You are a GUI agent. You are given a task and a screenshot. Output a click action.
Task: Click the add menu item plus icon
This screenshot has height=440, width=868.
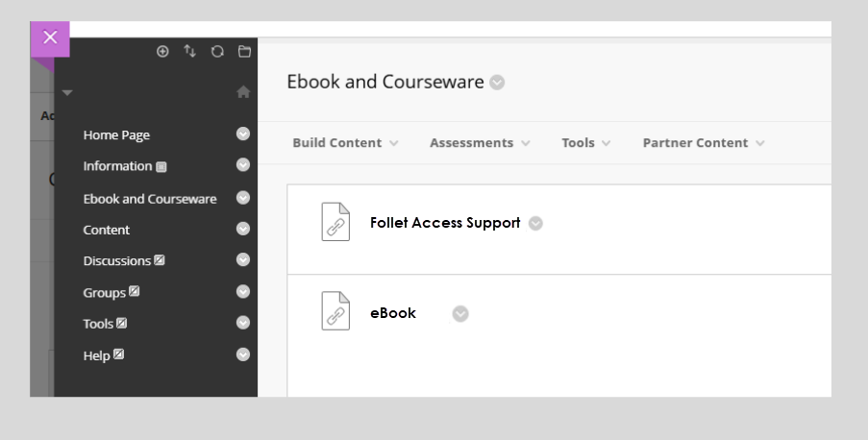pyautogui.click(x=162, y=52)
